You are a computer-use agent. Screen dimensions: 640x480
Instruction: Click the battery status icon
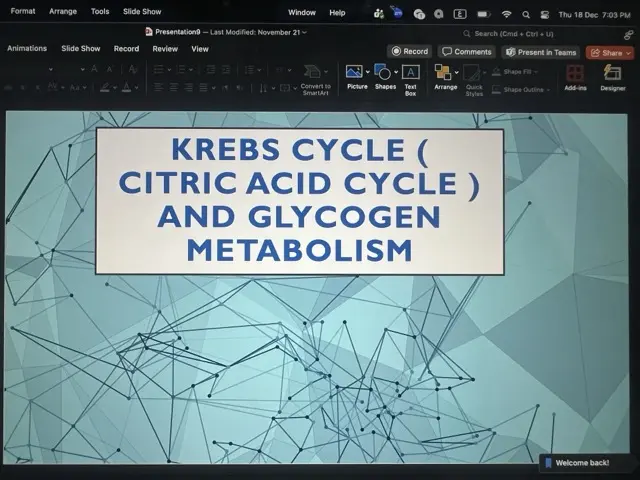pyautogui.click(x=483, y=15)
